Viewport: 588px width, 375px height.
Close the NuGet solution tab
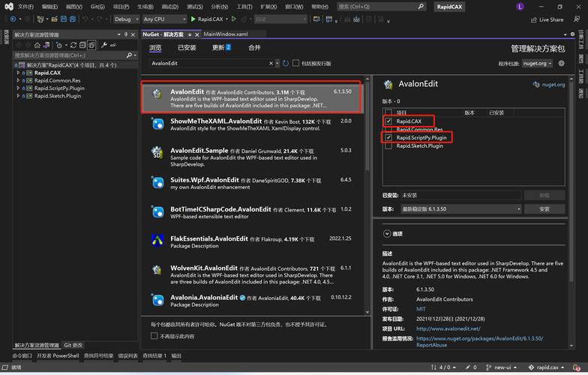(x=196, y=34)
